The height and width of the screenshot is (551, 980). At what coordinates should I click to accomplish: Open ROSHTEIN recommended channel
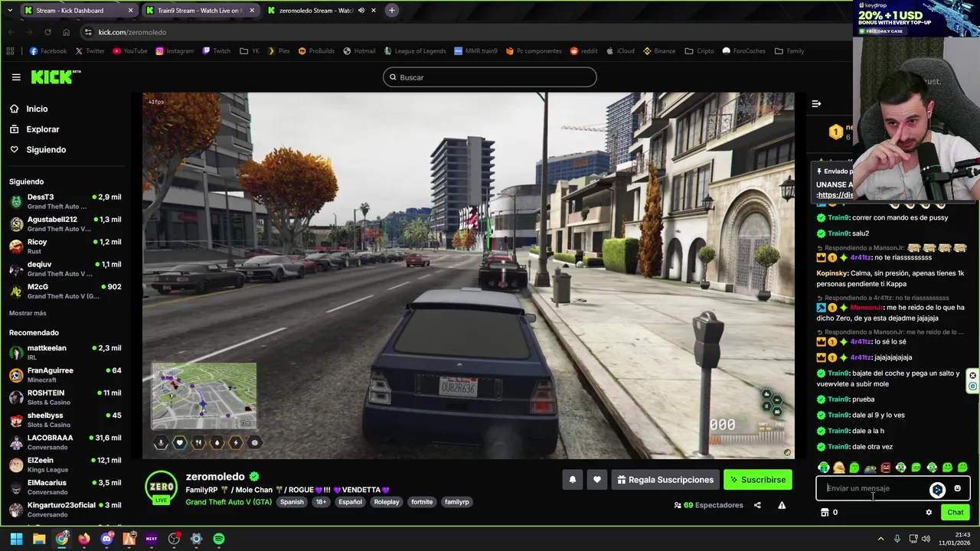(65, 397)
